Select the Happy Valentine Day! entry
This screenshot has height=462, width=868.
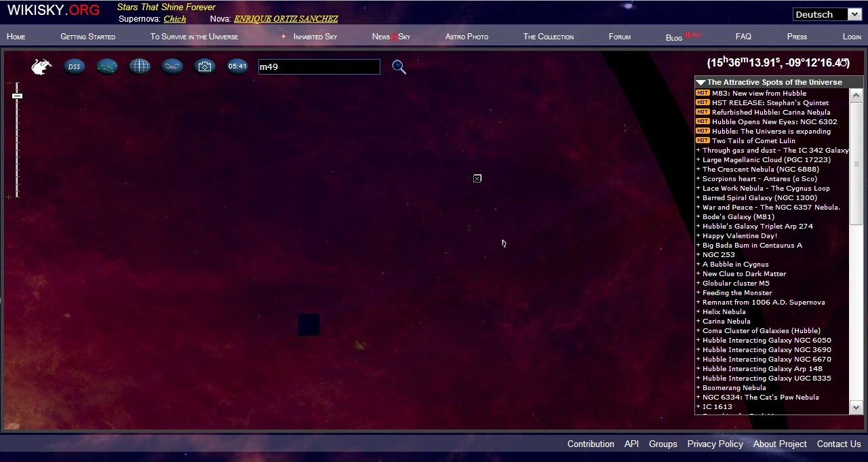point(740,236)
